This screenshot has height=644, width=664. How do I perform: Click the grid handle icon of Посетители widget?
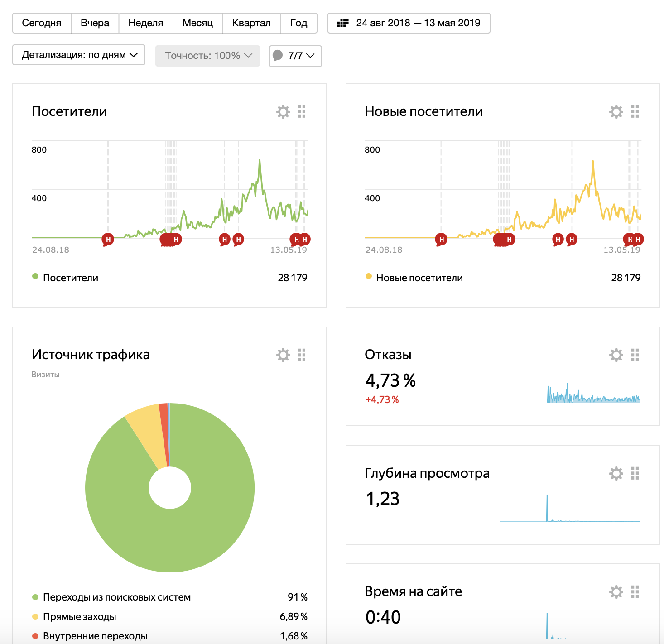(302, 111)
